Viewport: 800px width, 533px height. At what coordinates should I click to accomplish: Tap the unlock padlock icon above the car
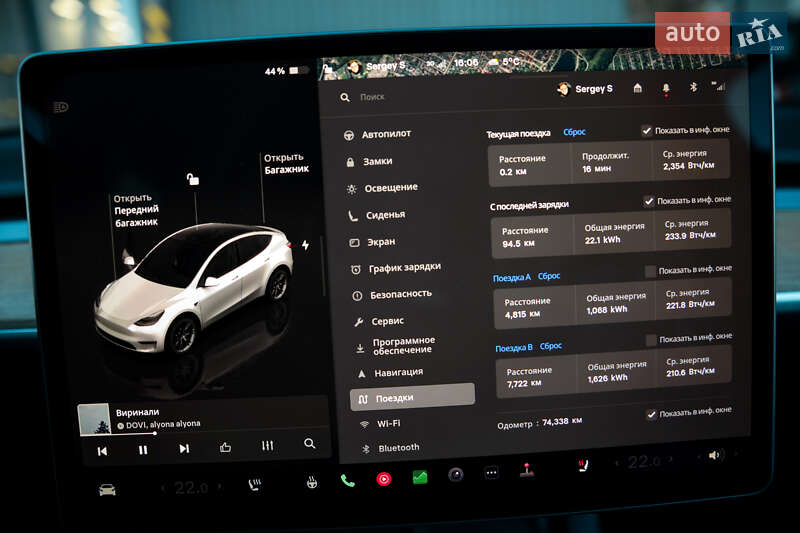[192, 179]
